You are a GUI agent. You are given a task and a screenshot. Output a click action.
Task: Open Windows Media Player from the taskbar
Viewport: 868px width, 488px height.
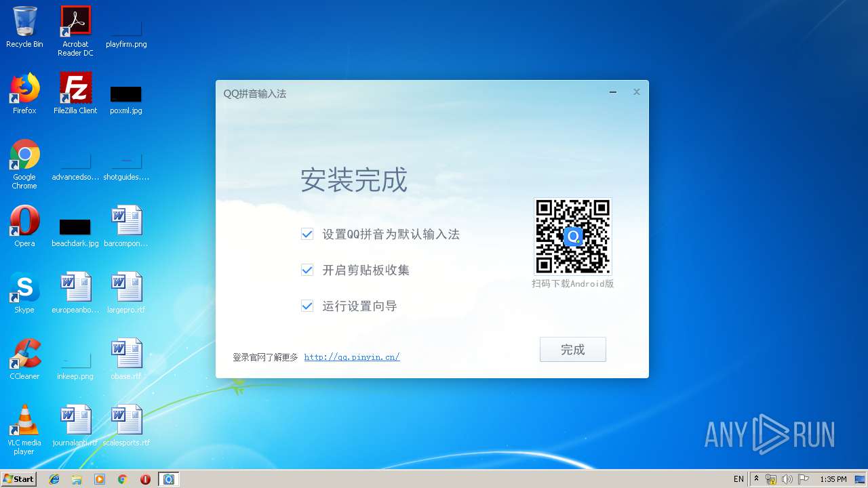pos(100,479)
